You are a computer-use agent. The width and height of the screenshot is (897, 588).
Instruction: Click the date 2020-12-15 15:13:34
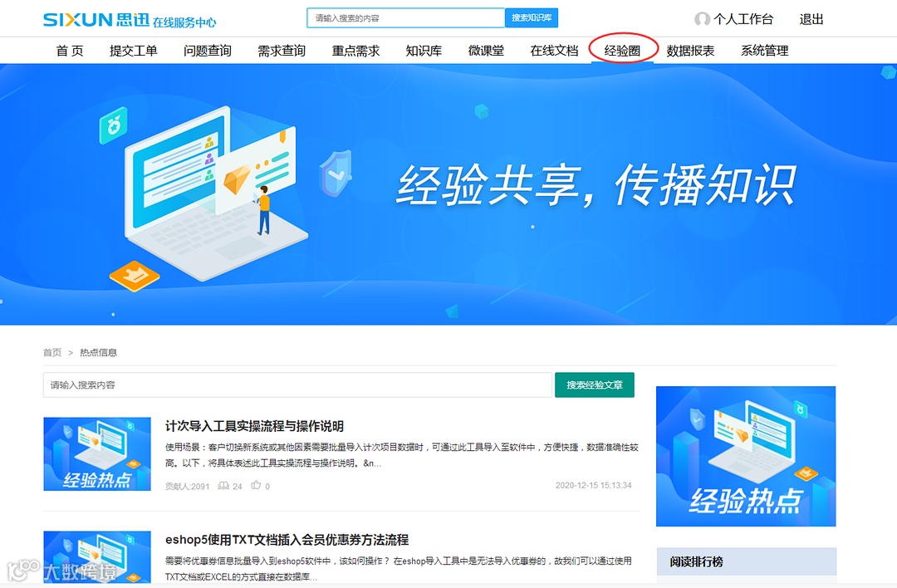coord(593,485)
